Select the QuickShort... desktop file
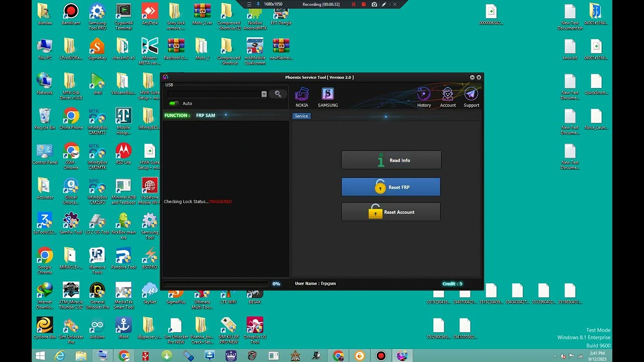 (596, 84)
